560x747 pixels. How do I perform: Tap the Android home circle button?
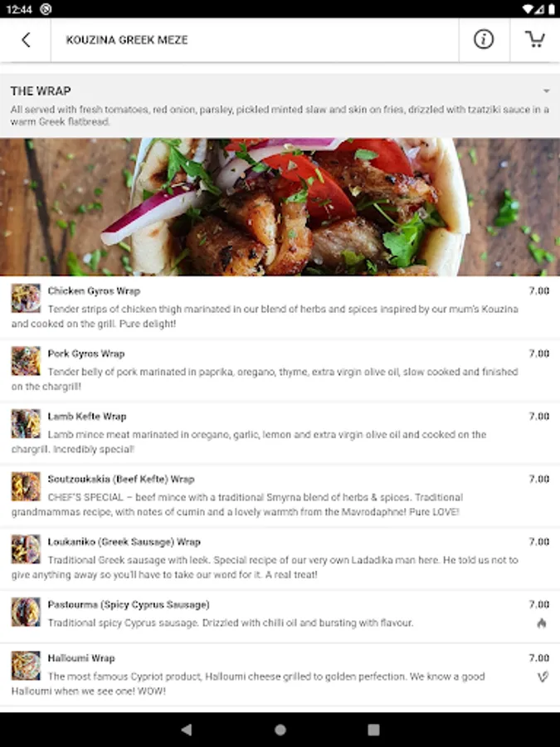click(280, 730)
